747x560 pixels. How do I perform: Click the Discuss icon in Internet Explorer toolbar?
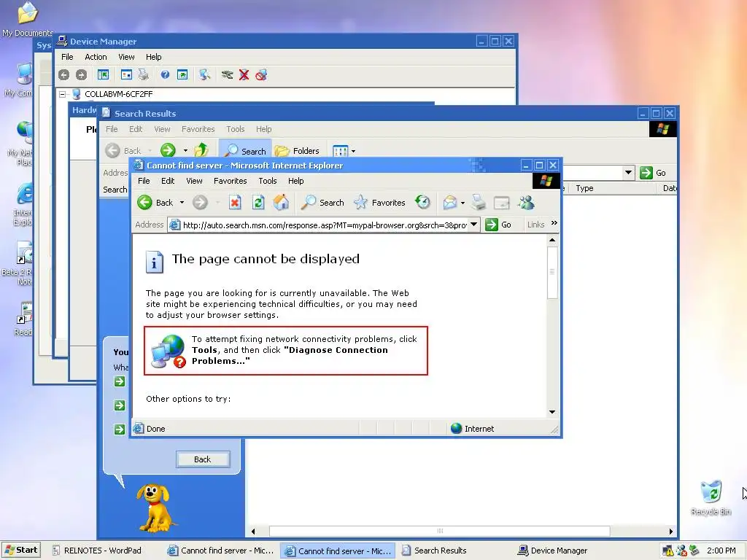502,203
